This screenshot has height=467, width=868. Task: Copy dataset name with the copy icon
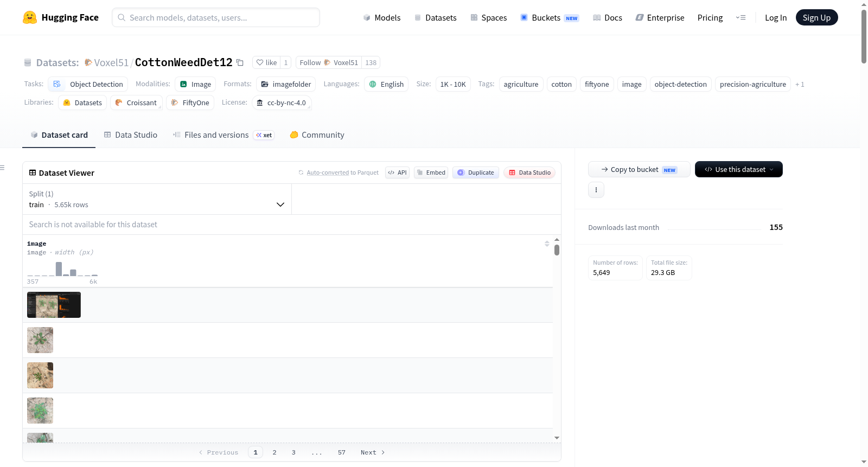coord(240,62)
